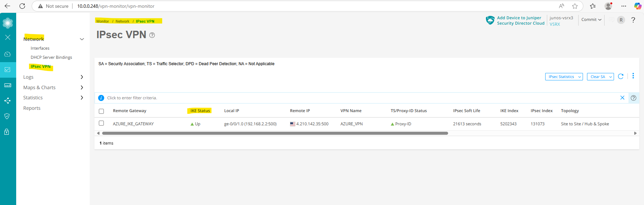The width and height of the screenshot is (644, 205).
Task: Open browser settings ellipsis menu
Action: [624, 6]
